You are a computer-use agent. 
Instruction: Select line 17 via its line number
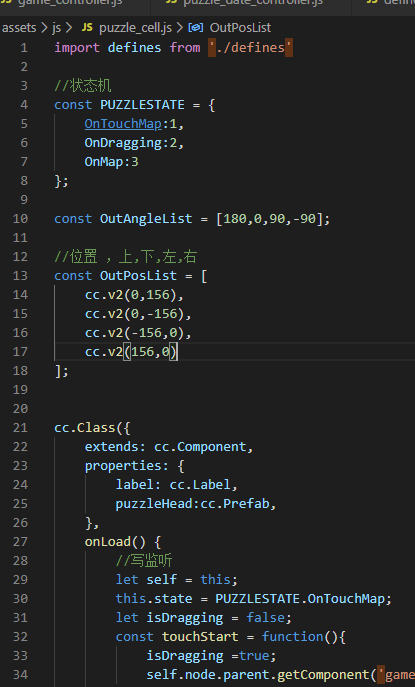(x=20, y=352)
